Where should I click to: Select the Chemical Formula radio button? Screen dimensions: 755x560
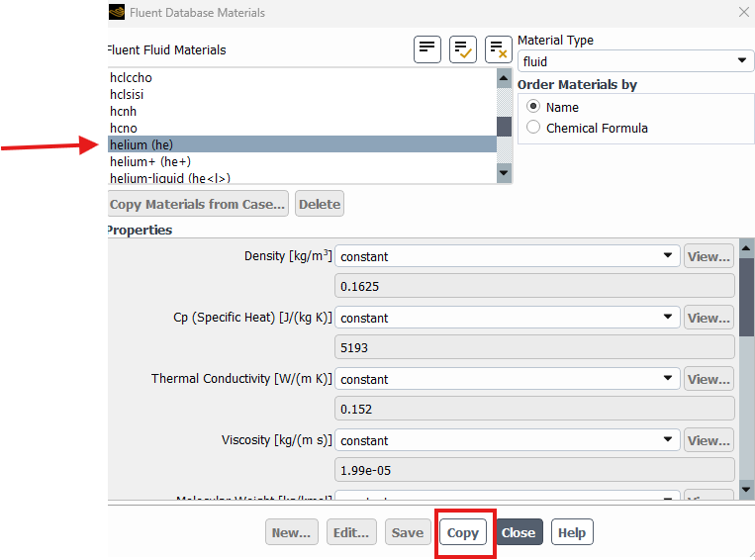[x=533, y=127]
